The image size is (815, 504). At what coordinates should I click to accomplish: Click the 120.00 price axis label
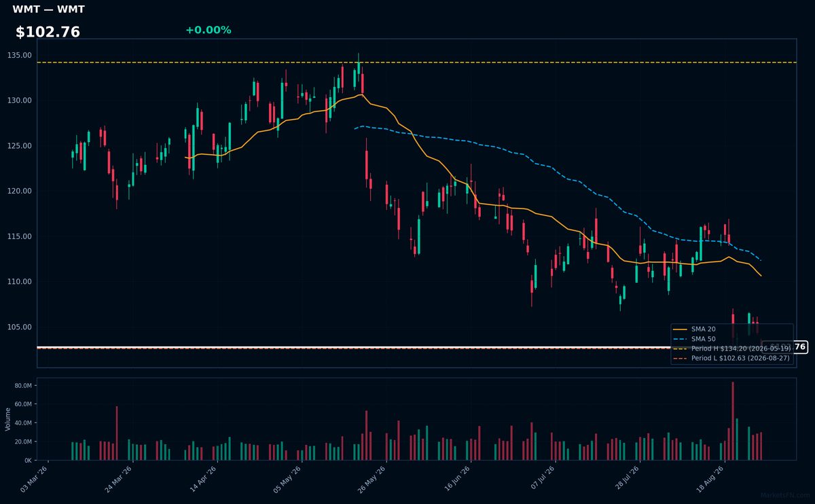pos(20,191)
